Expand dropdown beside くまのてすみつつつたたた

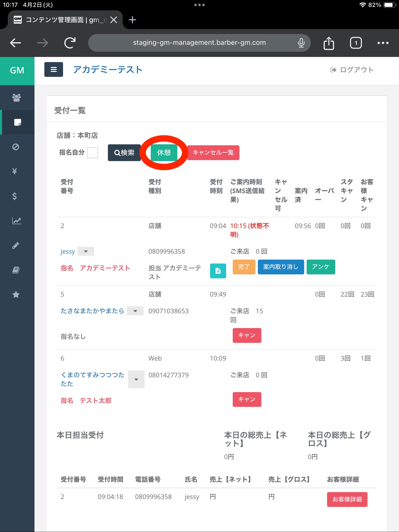point(136,380)
